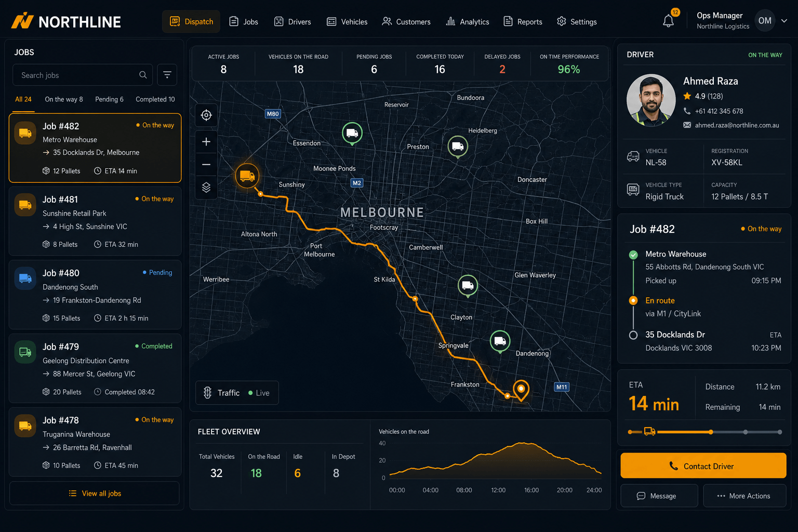The width and height of the screenshot is (798, 532).
Task: Click Ahmed Raza's profile photo
Action: pyautogui.click(x=651, y=100)
